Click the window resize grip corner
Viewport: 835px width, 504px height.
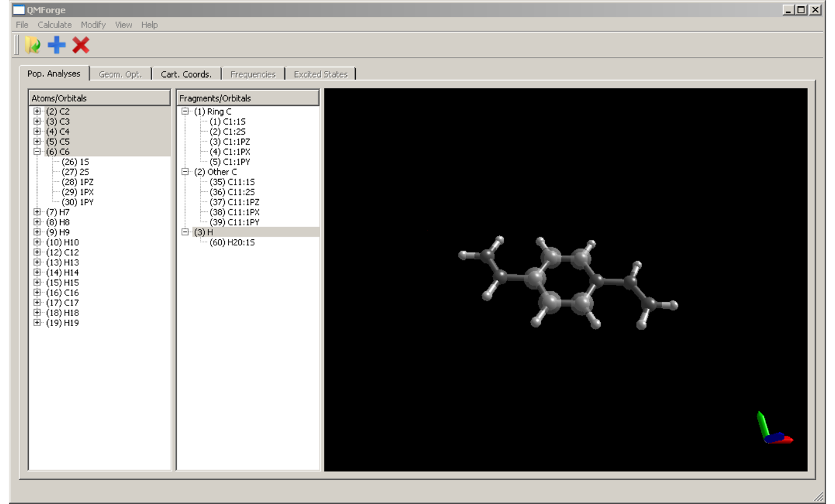(818, 496)
